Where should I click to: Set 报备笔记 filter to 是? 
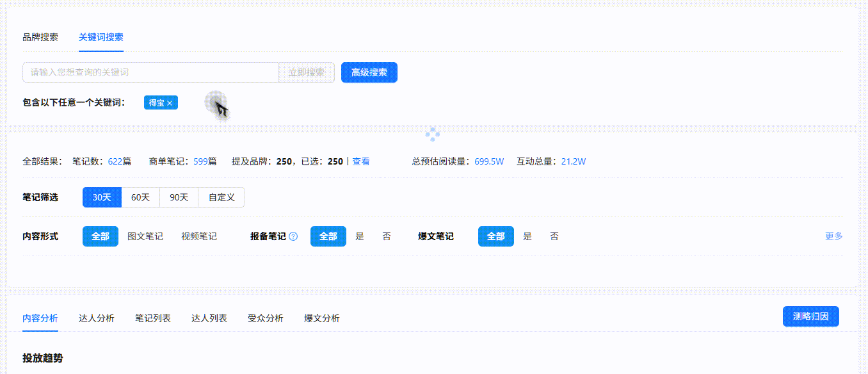360,236
